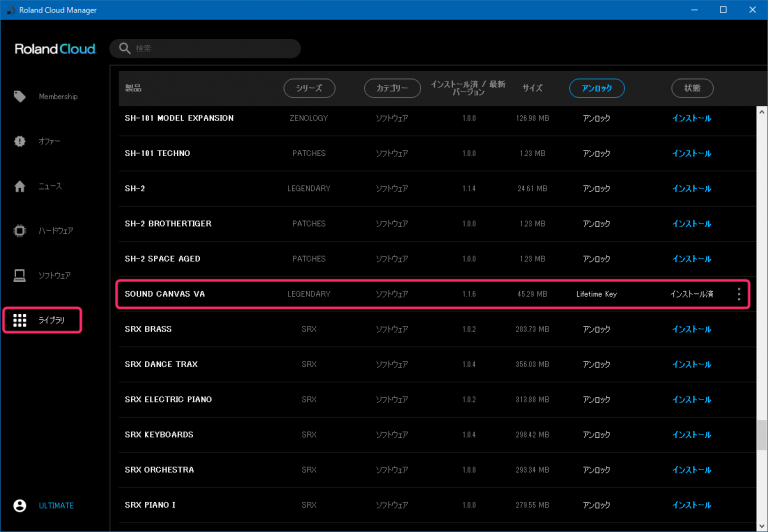Click the ニュース home icon
Image resolution: width=768 pixels, height=532 pixels.
[20, 186]
